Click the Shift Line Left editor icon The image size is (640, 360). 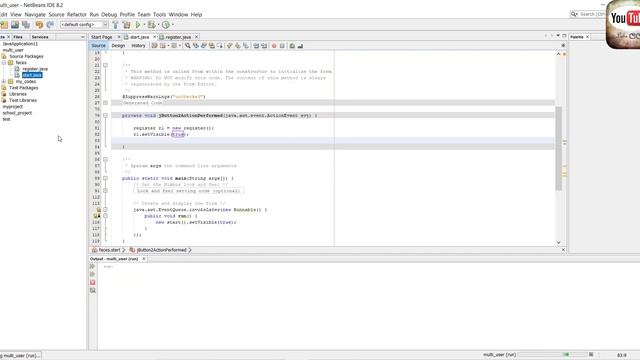click(x=256, y=46)
